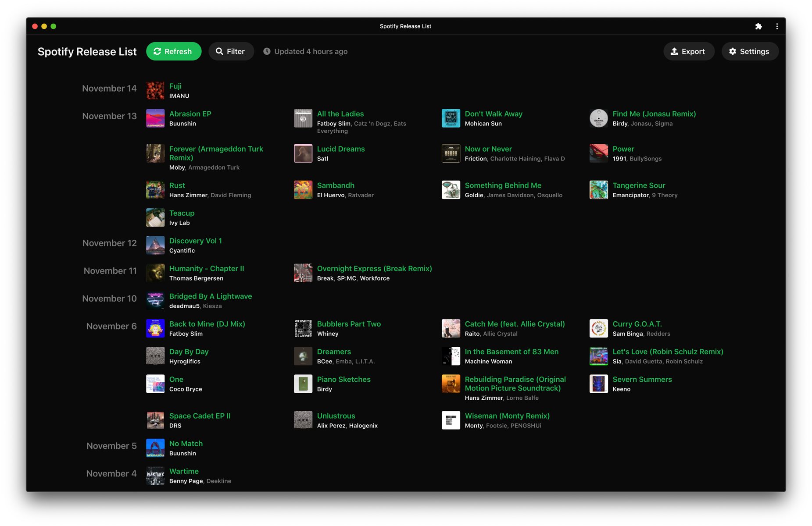Click In the Basement of 83 Men title
This screenshot has height=526, width=812.
coord(512,352)
